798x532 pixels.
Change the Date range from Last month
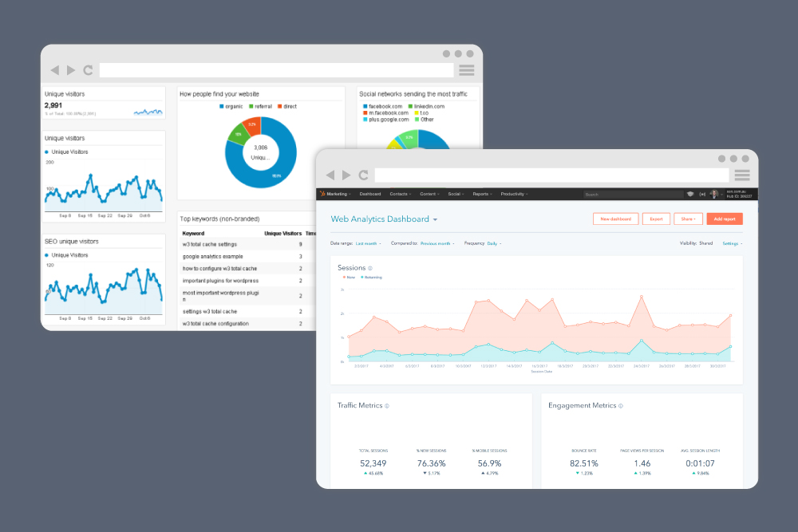click(x=368, y=243)
